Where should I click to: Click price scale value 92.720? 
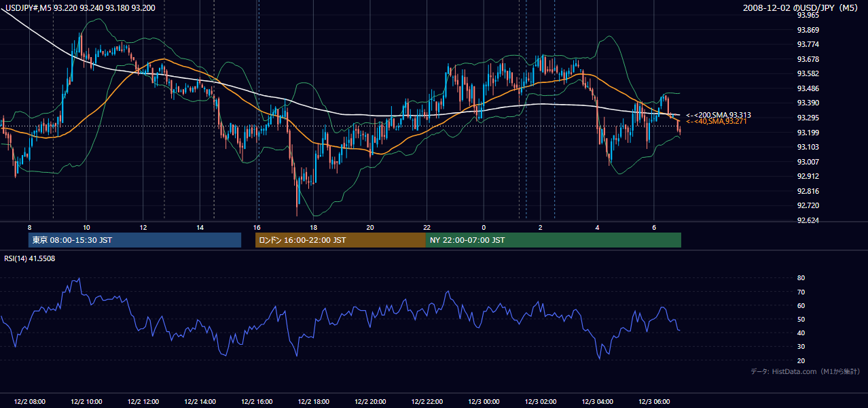pos(808,205)
